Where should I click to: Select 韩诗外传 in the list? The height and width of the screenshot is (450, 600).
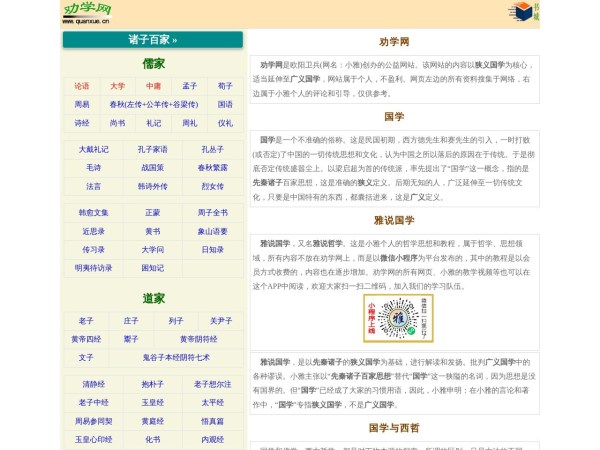(153, 186)
